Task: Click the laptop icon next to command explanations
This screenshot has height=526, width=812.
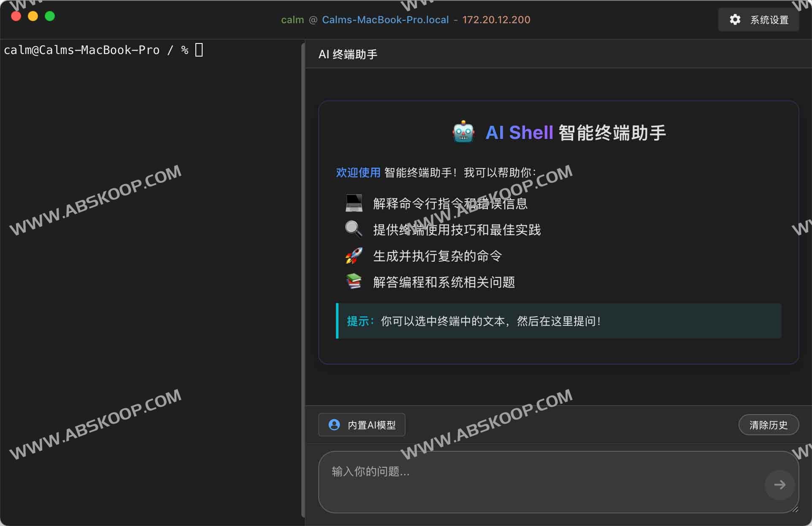Action: click(354, 203)
